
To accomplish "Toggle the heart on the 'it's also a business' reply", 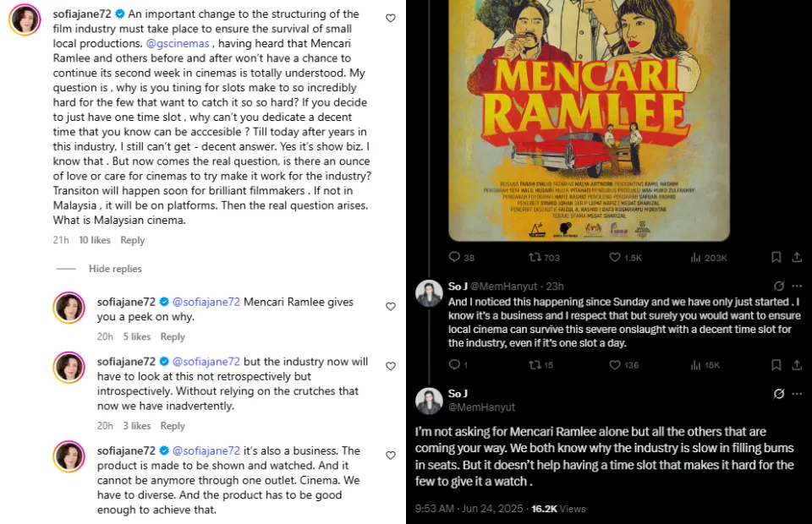I will 391,456.
